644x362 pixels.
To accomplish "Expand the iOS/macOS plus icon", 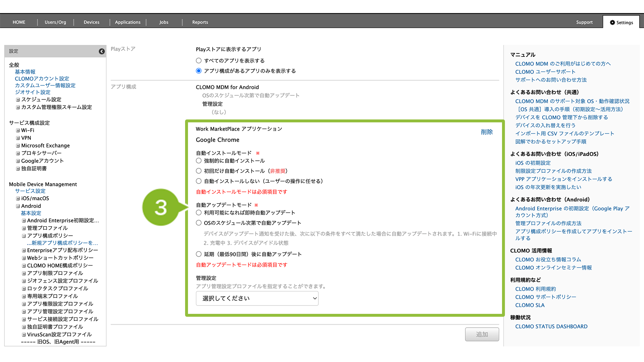I will (x=18, y=198).
